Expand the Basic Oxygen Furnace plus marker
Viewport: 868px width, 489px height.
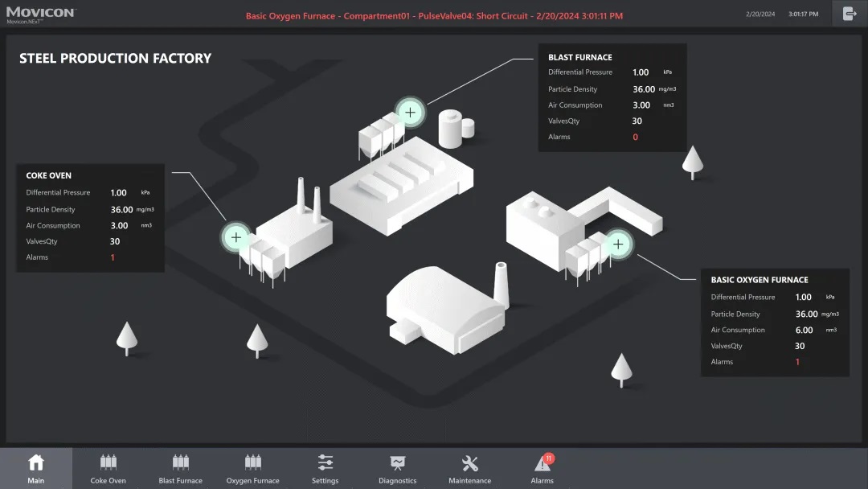pyautogui.click(x=617, y=244)
